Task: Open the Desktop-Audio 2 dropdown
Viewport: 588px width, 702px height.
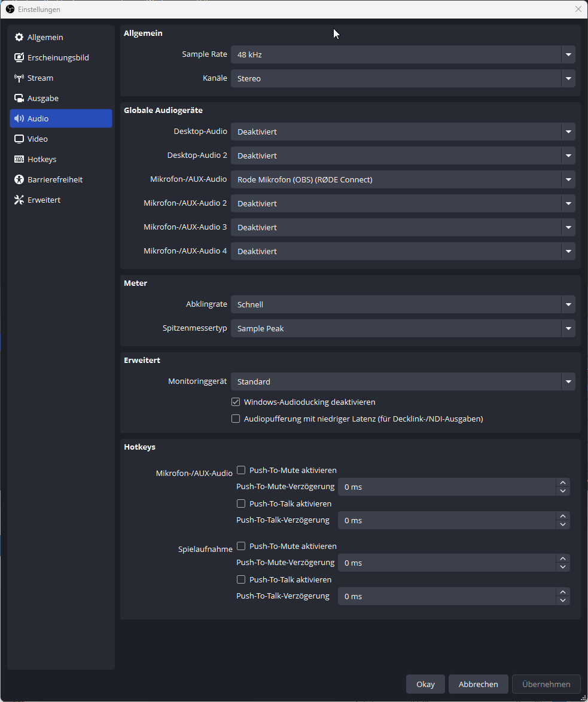Action: point(403,155)
